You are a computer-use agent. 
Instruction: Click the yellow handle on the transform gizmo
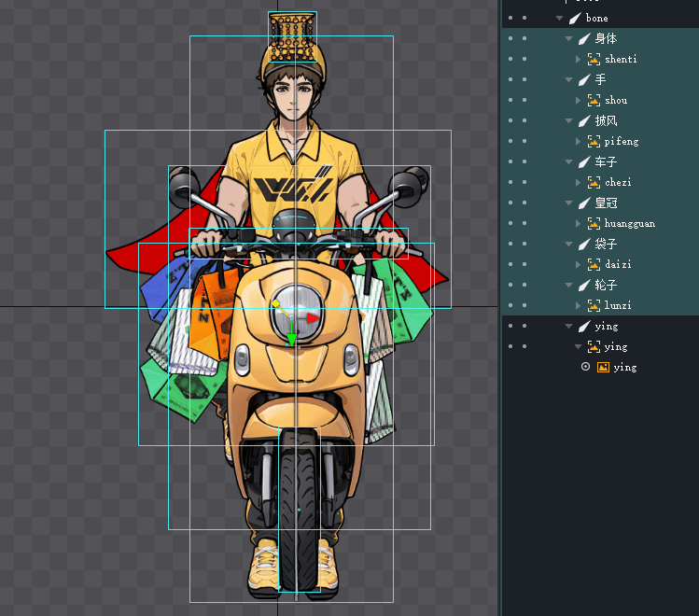(276, 304)
